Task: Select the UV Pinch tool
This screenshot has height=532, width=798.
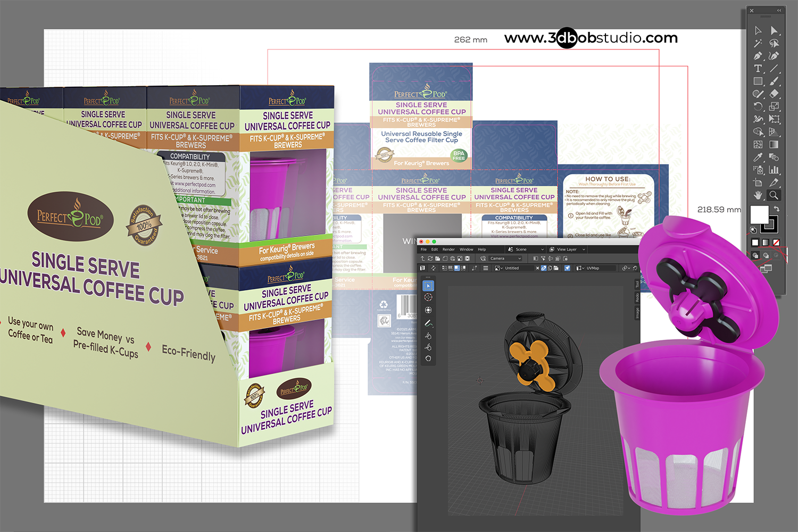Action: 428,358
